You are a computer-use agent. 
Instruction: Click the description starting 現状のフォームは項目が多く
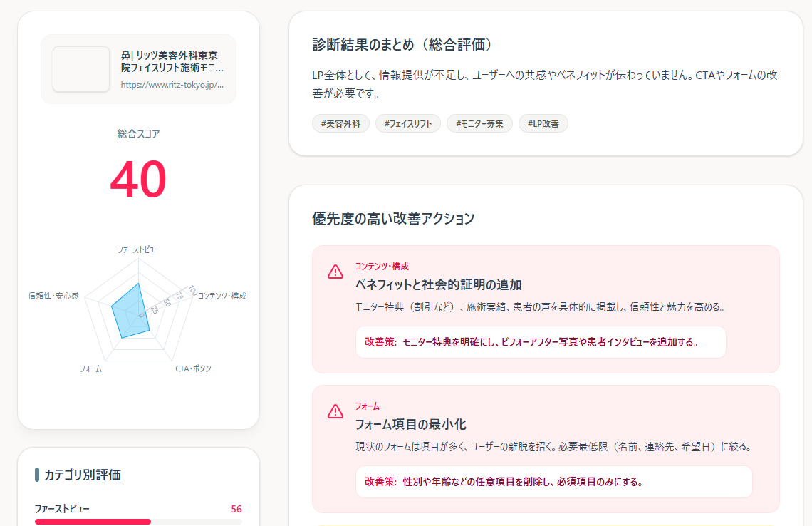554,447
